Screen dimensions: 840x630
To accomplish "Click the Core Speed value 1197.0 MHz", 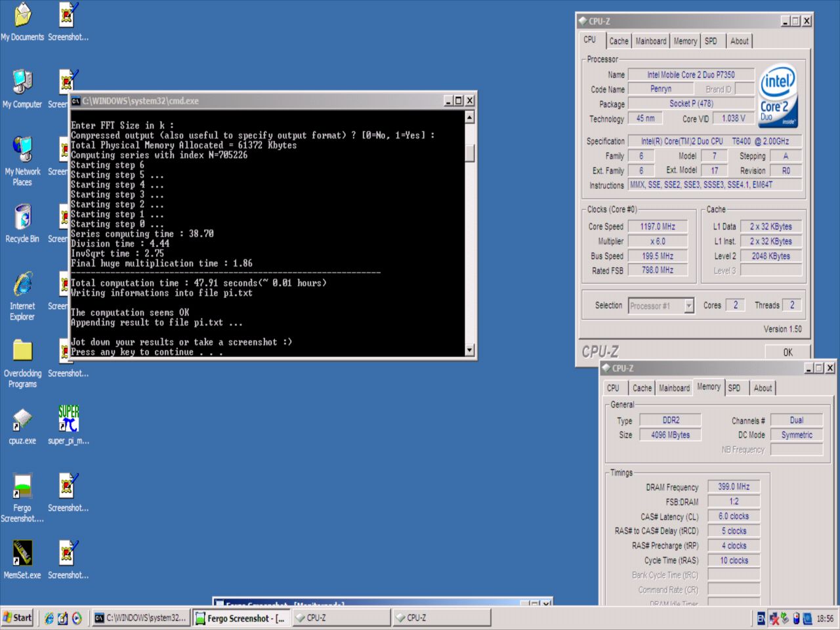I will 658,226.
